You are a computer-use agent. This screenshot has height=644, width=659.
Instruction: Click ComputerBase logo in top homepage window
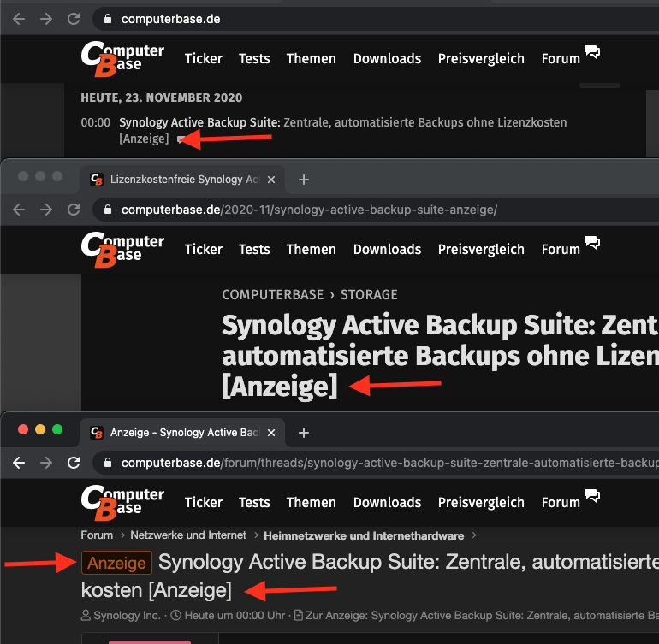coord(122,59)
